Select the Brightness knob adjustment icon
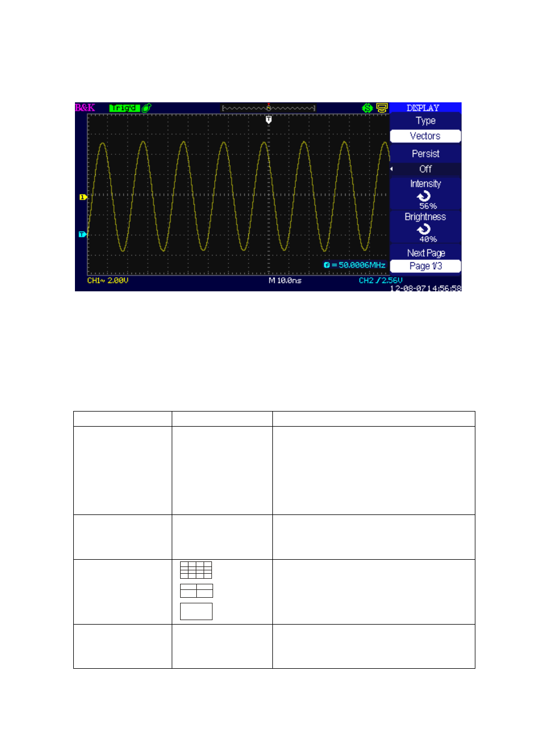 (x=424, y=229)
